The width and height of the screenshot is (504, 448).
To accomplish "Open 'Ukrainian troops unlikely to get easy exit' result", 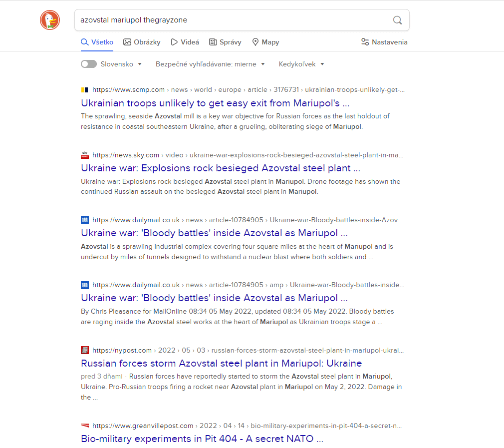I will [215, 103].
